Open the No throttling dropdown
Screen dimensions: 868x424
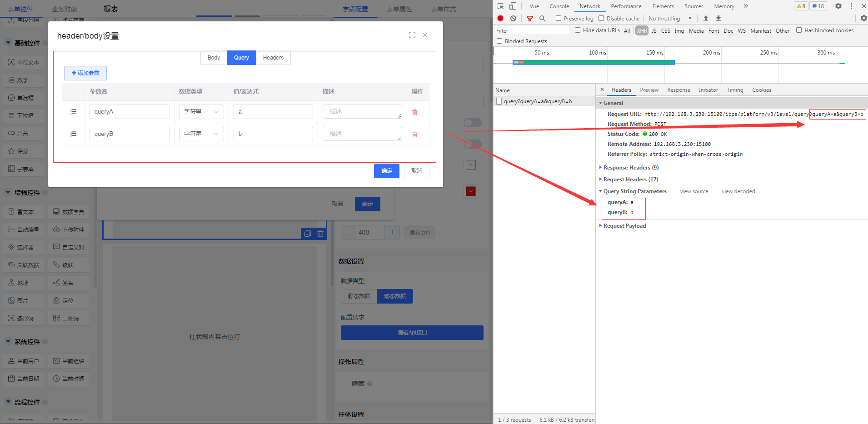pos(670,19)
